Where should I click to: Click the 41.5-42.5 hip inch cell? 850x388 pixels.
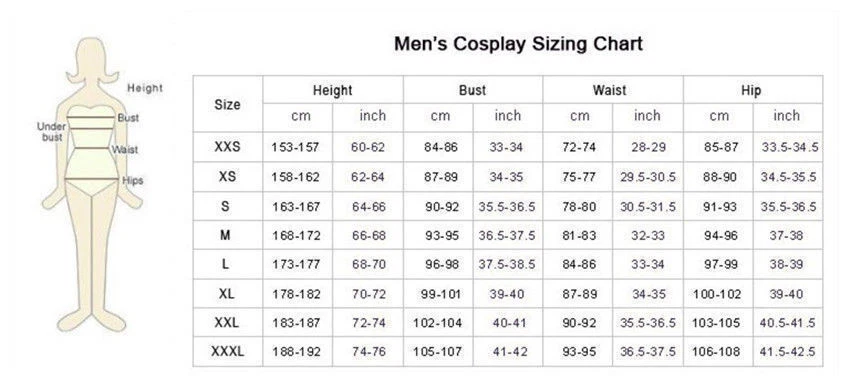tap(788, 352)
